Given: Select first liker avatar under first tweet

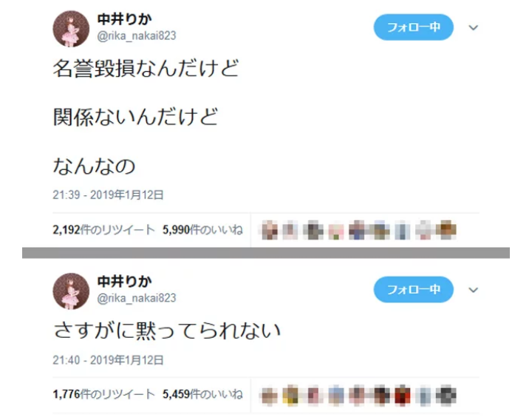Looking at the screenshot, I should point(270,230).
